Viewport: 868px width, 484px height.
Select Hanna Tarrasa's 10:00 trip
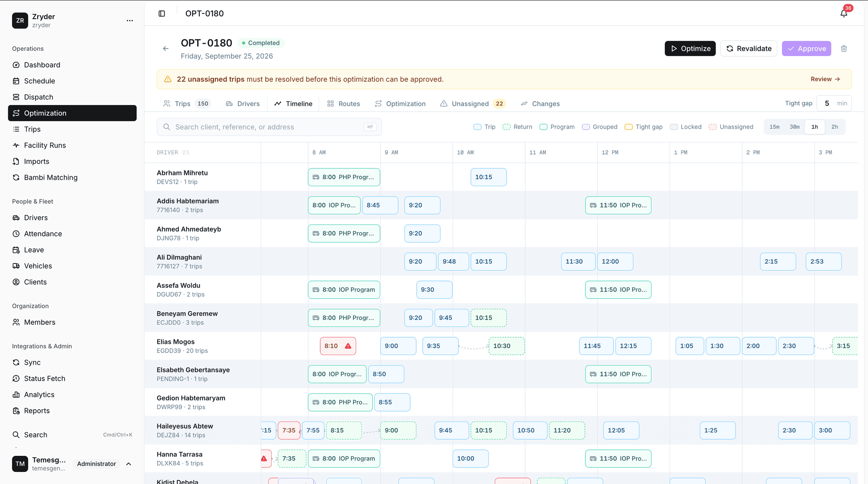pos(470,458)
